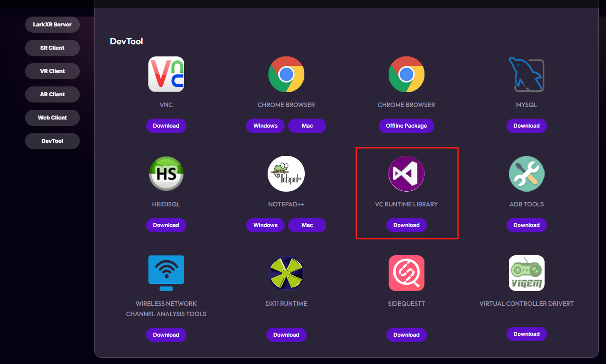
Task: Go to LarkXR Server section
Action: [x=52, y=25]
